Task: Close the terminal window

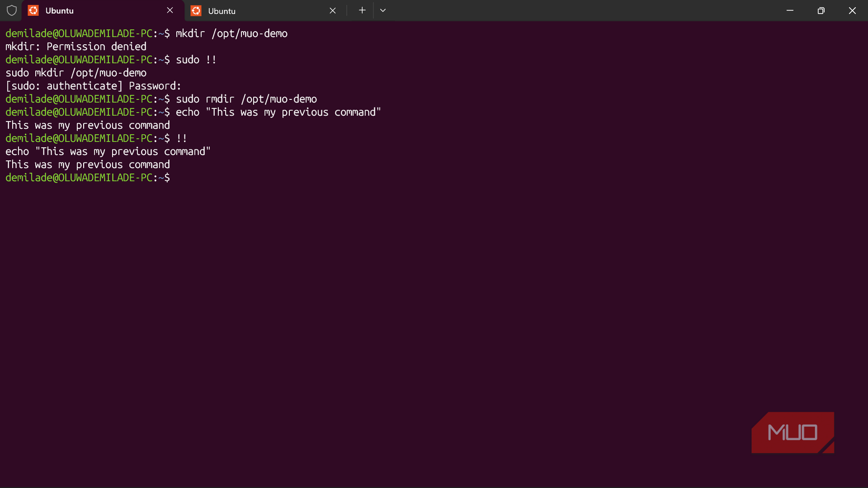Action: coord(852,11)
